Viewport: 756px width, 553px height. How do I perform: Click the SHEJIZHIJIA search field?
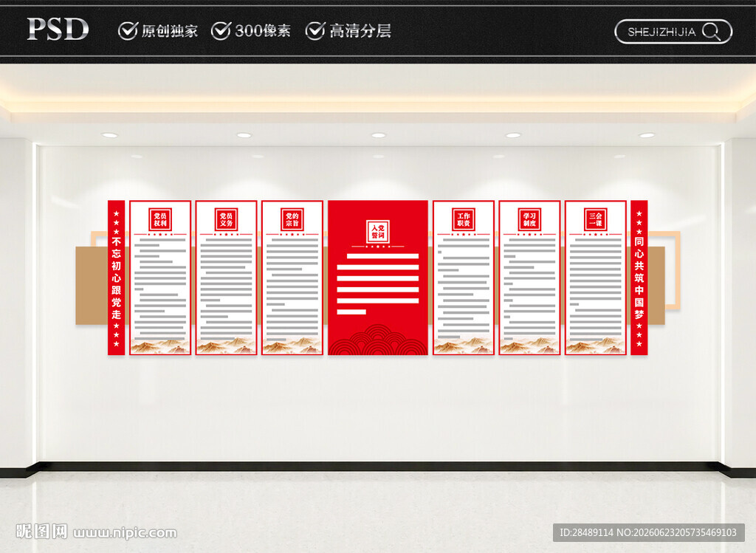673,32
